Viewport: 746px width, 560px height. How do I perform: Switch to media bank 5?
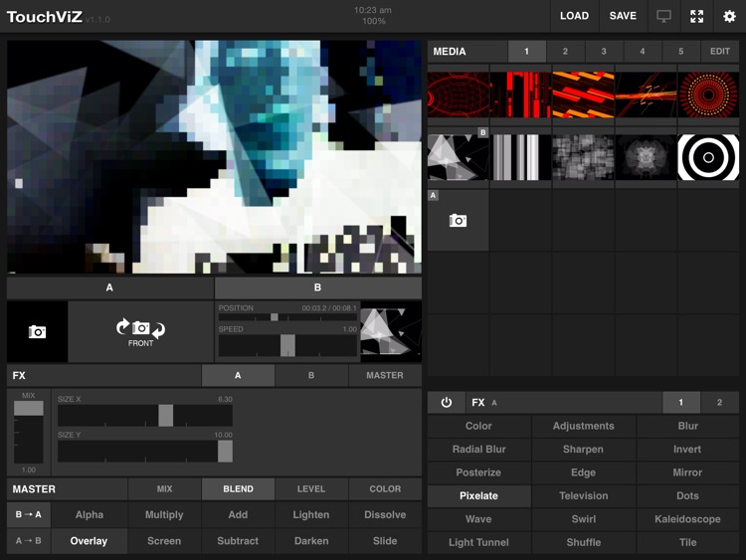(680, 52)
